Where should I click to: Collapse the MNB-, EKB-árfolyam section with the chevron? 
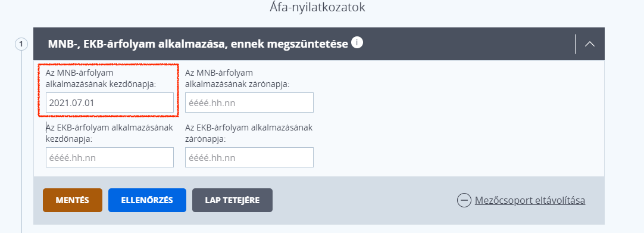589,44
